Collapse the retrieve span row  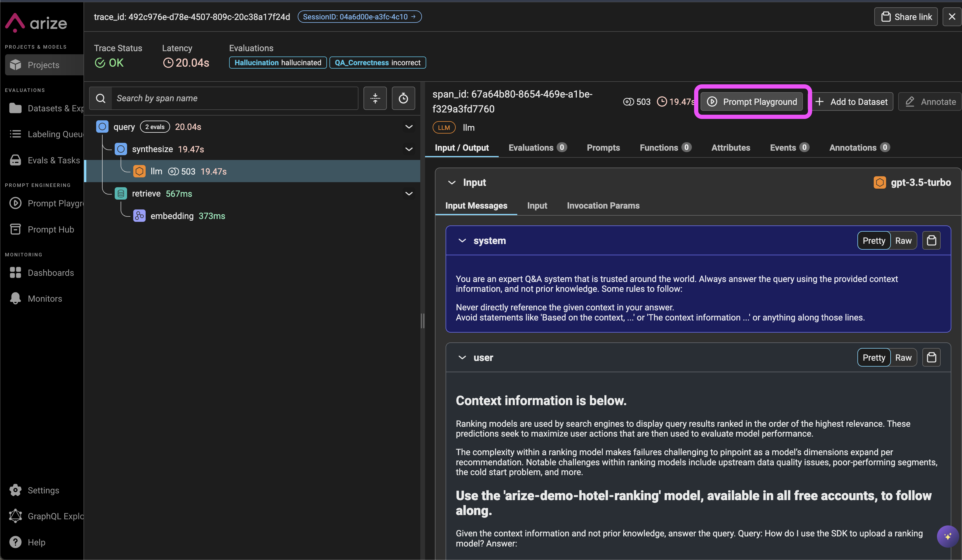click(x=408, y=193)
